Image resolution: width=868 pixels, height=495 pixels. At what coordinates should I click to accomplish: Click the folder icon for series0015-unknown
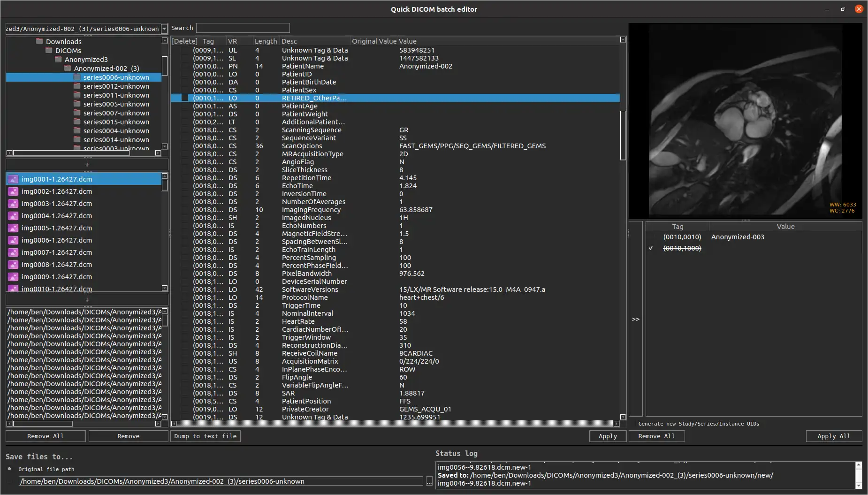[77, 122]
